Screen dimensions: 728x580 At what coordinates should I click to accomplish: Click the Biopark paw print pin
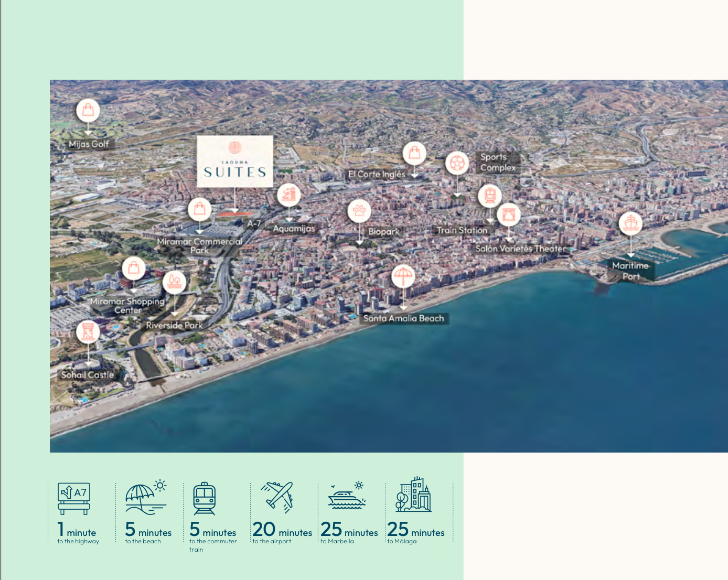point(359,211)
